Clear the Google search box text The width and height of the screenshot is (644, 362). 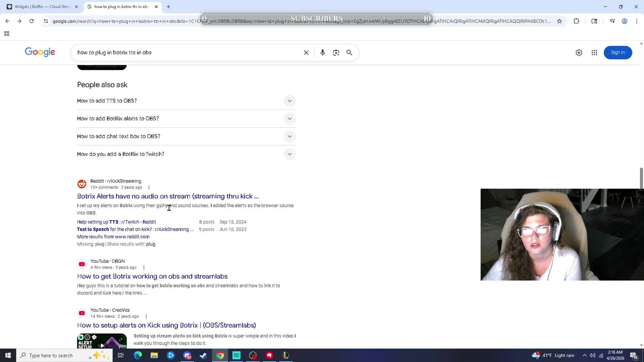click(306, 52)
